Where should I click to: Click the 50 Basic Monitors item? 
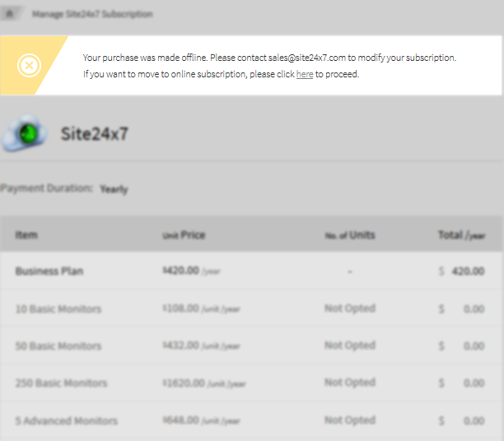tap(58, 346)
